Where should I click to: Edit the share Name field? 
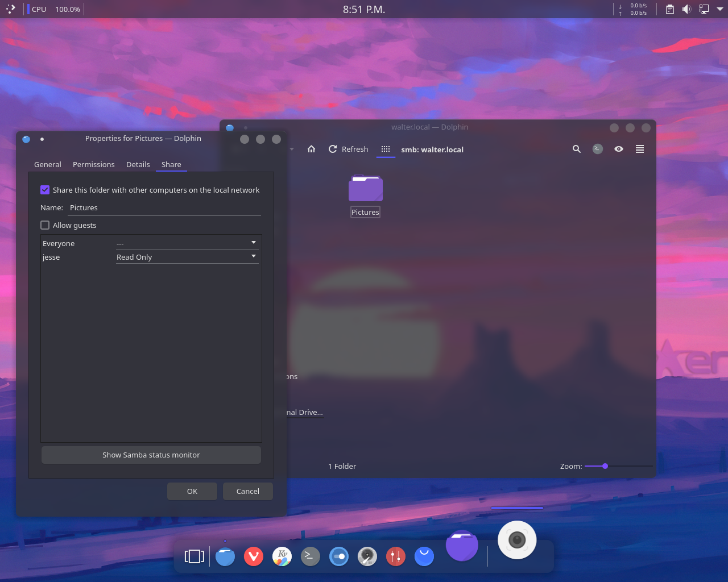[x=164, y=208]
